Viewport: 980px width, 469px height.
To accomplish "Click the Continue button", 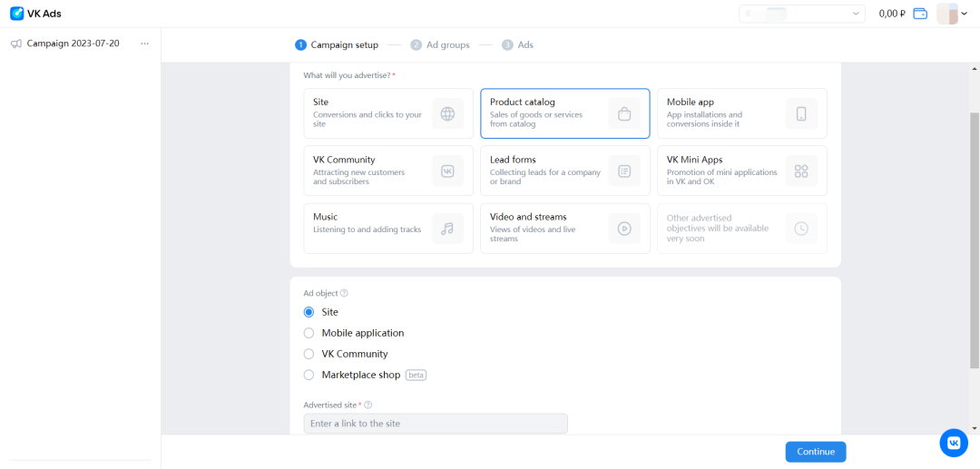I will [x=816, y=452].
